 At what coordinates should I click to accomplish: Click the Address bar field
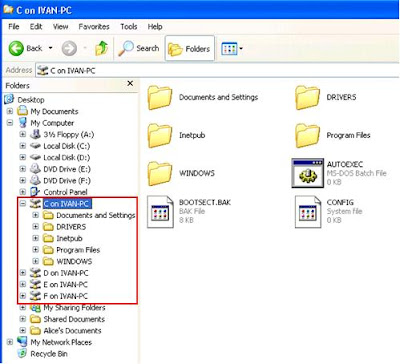tap(217, 71)
